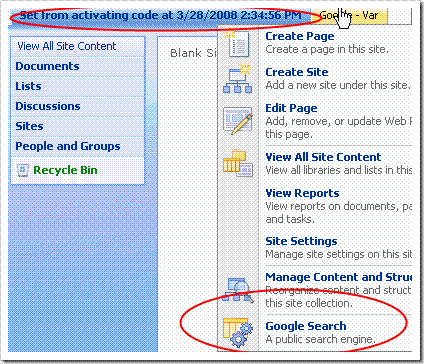Select Create Page menu entry

pos(315,43)
